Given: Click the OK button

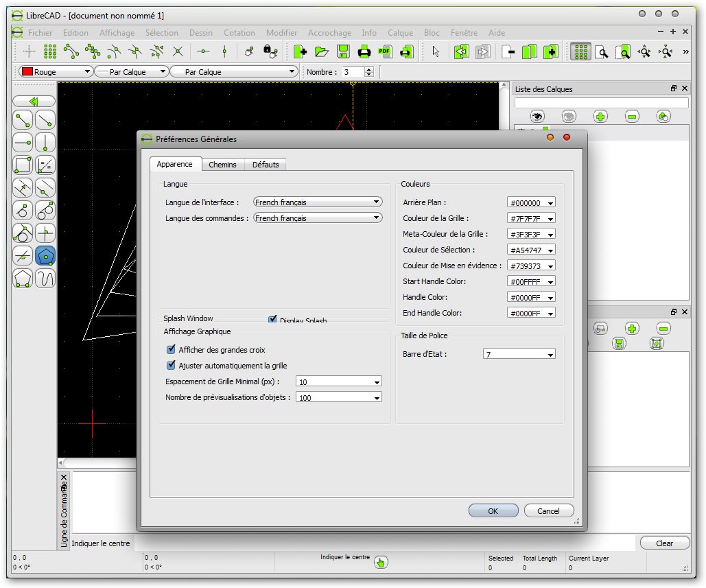Looking at the screenshot, I should pyautogui.click(x=493, y=510).
